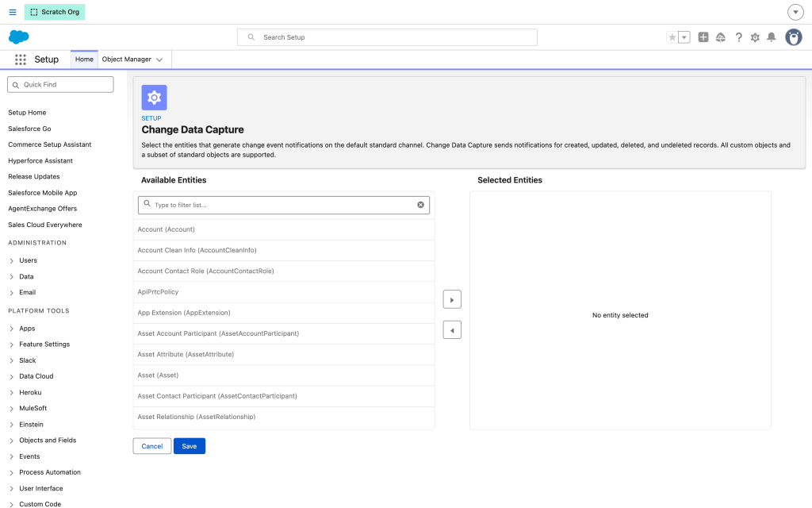Image resolution: width=812 pixels, height=508 pixels.
Task: Click the Salesforce cloud logo
Action: tap(19, 37)
